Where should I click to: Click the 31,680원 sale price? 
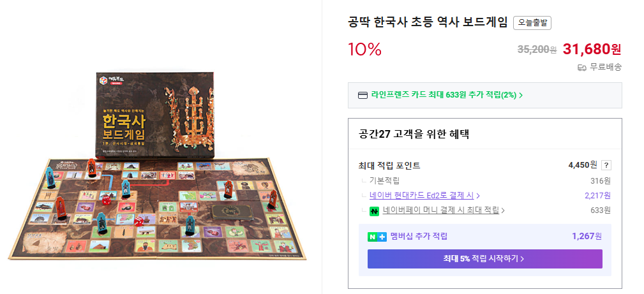pyautogui.click(x=592, y=49)
